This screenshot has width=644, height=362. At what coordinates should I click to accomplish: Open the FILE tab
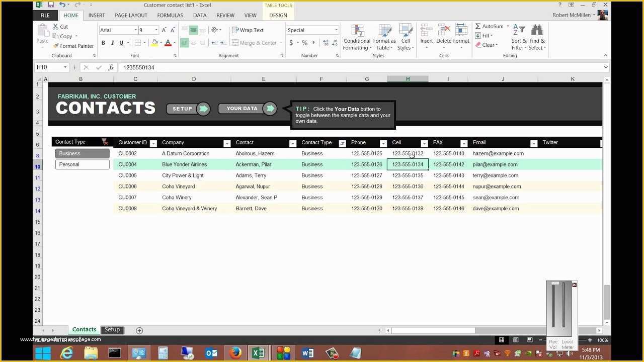(x=45, y=16)
